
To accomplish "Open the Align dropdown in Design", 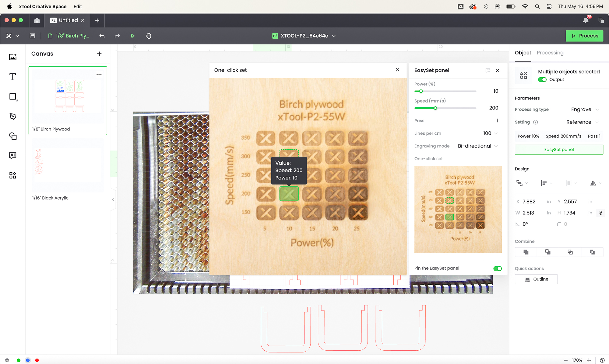I will coord(546,183).
